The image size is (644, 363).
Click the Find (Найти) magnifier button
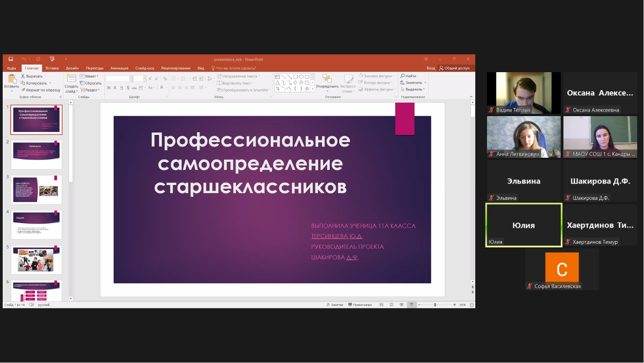(408, 76)
